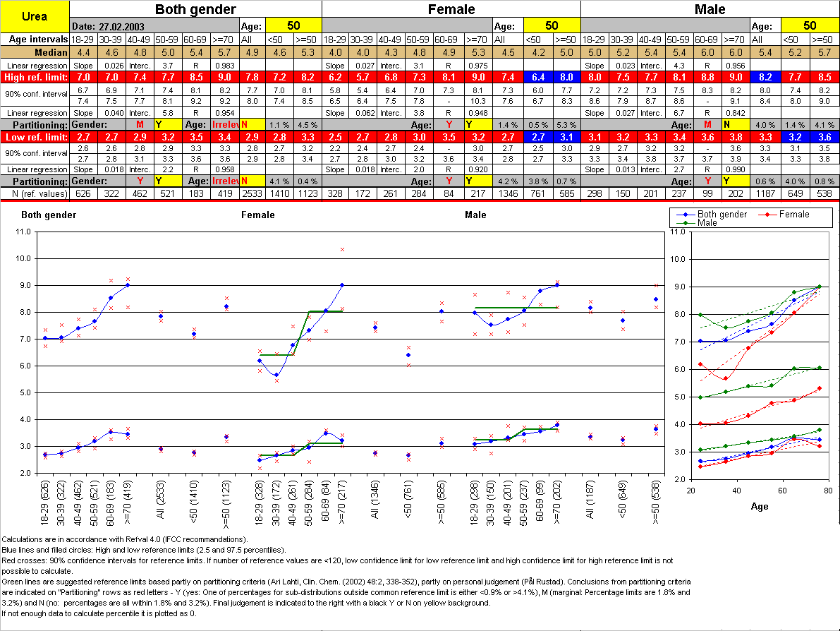Click the Male table section header

pyautogui.click(x=710, y=9)
